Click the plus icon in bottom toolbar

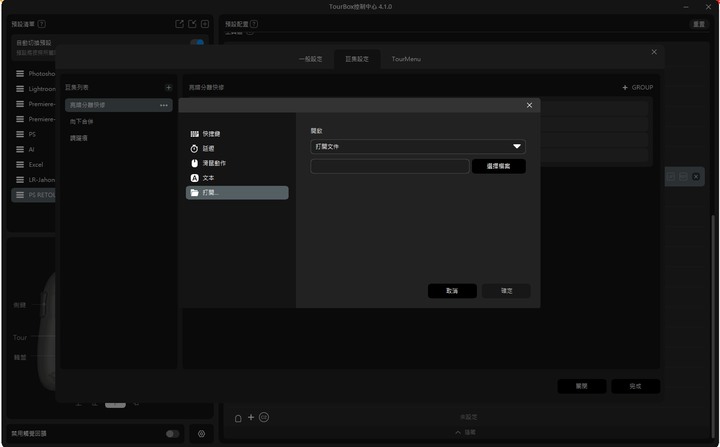click(251, 417)
